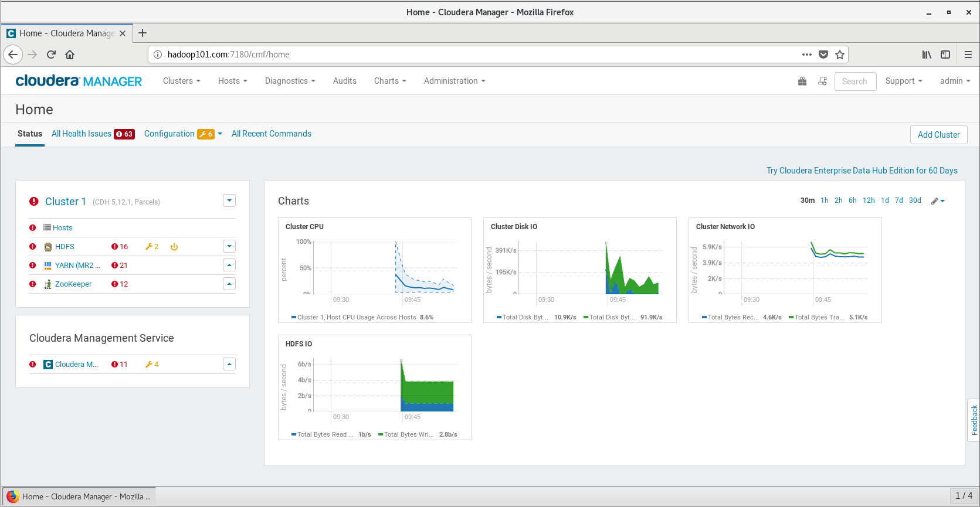Click HDFS red health status icon

click(x=32, y=247)
